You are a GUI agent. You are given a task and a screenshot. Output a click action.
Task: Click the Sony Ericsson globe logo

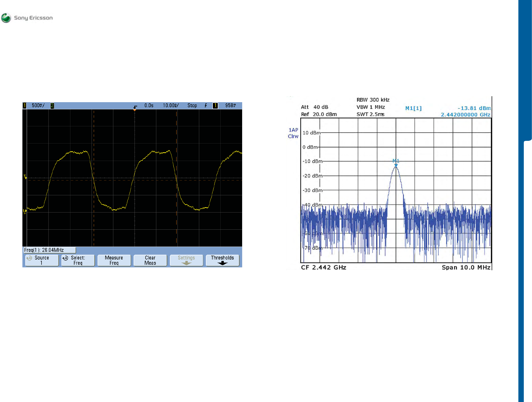tap(6, 18)
